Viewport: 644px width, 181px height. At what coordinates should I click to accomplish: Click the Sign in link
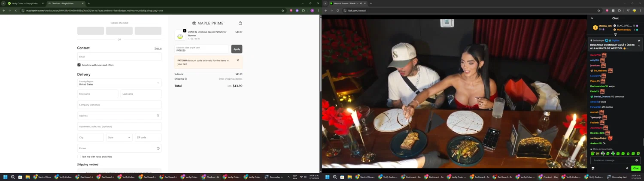(x=158, y=48)
